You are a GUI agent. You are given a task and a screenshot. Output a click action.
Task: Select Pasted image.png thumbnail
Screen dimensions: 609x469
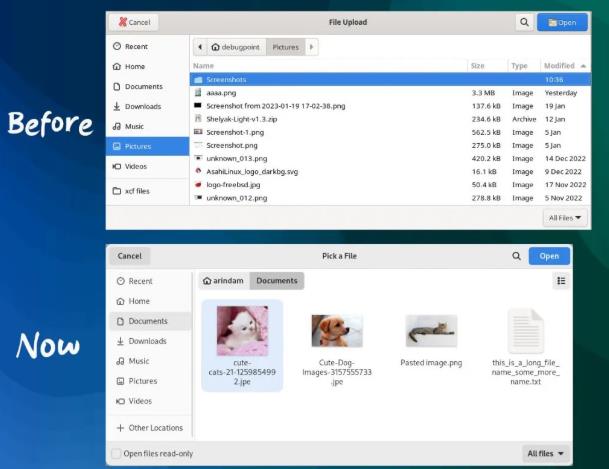(x=431, y=331)
